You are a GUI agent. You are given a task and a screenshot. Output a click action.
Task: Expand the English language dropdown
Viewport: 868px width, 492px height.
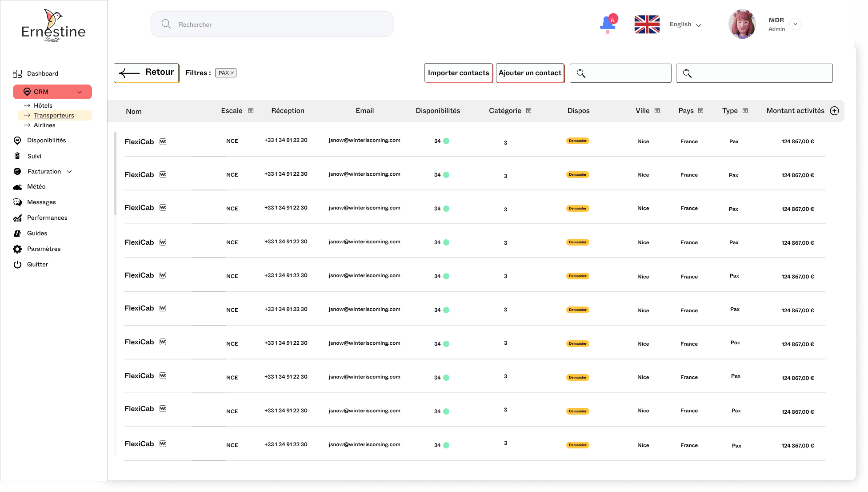click(x=698, y=25)
